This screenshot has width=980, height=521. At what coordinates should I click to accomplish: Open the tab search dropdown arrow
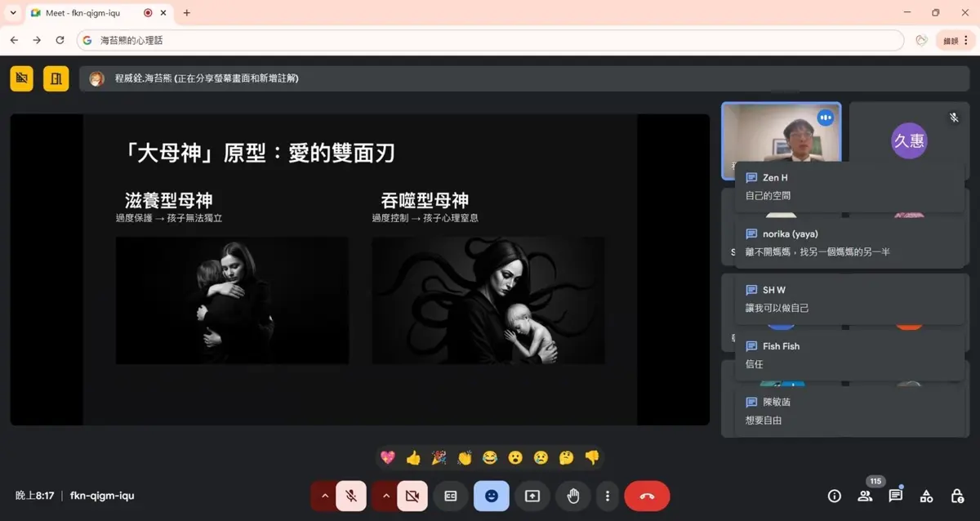(x=13, y=13)
